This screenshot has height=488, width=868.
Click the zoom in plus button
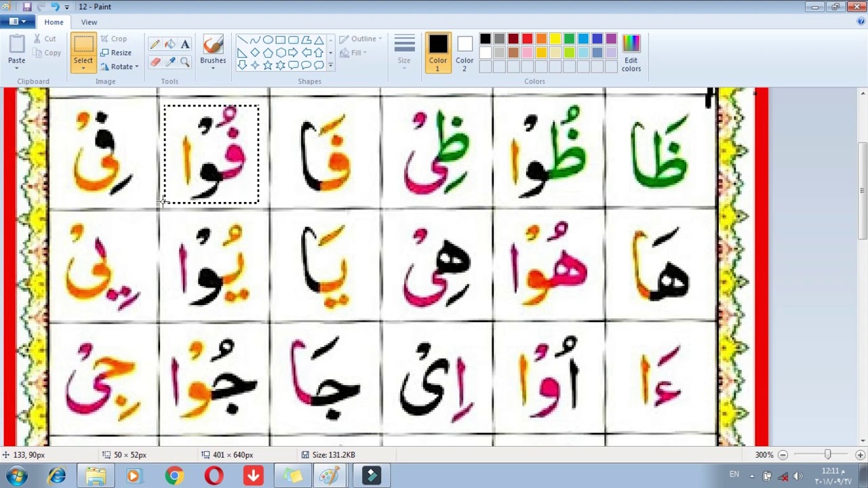pyautogui.click(x=860, y=455)
